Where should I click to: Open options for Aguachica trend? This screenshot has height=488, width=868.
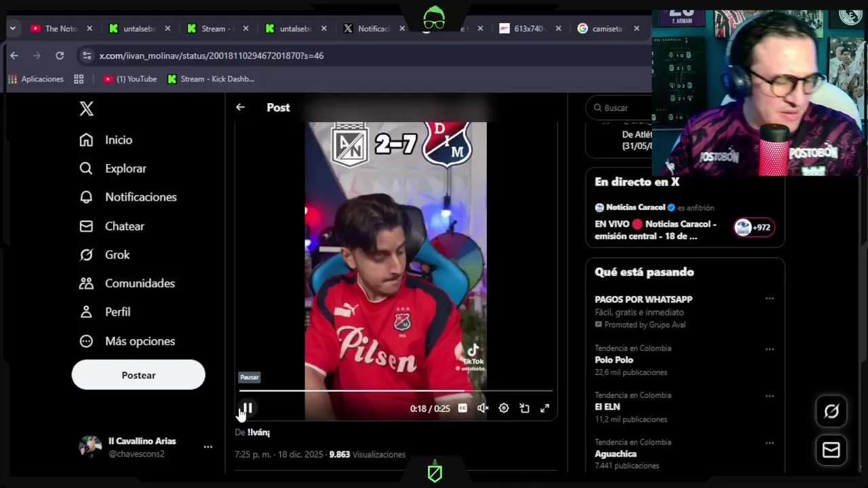[x=769, y=443]
